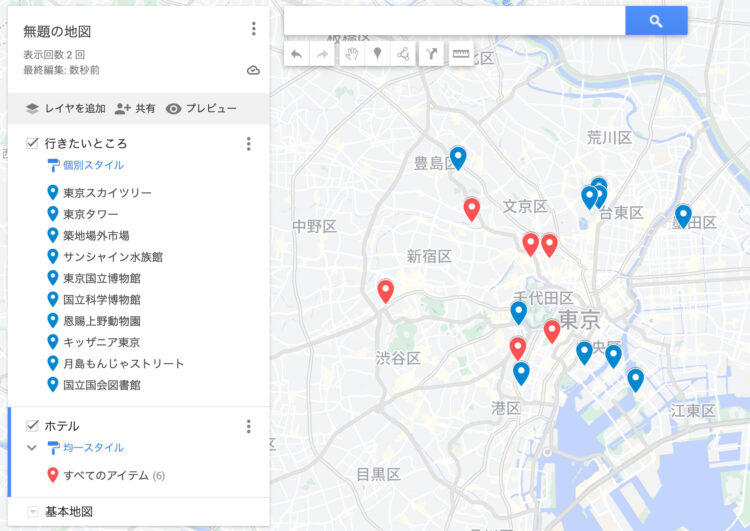Click blue pin on 千代田区 label
The width and height of the screenshot is (750, 531).
[x=518, y=313]
